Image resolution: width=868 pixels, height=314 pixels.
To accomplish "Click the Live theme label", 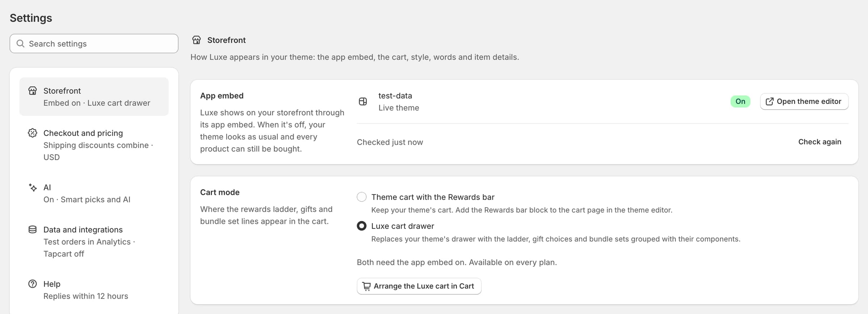I will (399, 108).
